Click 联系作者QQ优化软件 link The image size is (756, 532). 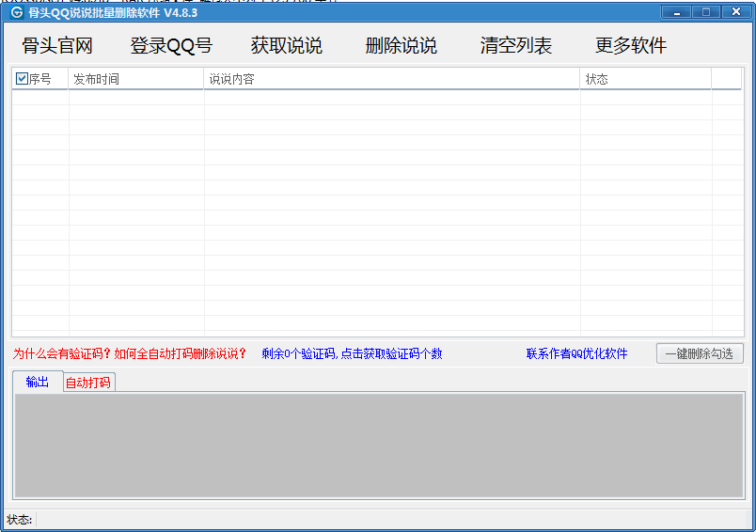576,353
